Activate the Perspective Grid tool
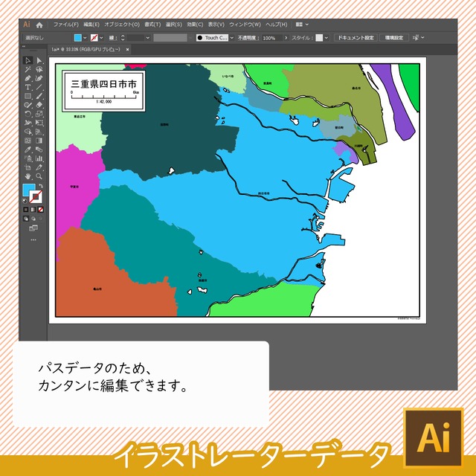This screenshot has width=476, height=476. (x=39, y=132)
